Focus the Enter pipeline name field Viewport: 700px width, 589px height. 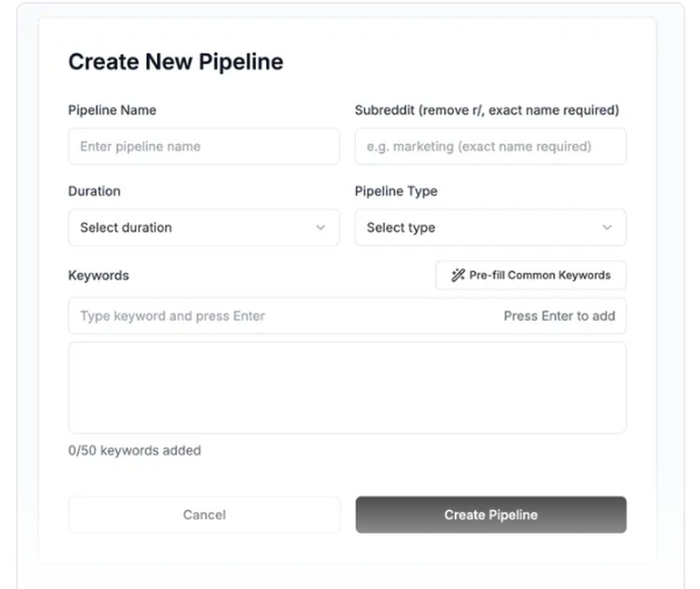click(x=204, y=146)
